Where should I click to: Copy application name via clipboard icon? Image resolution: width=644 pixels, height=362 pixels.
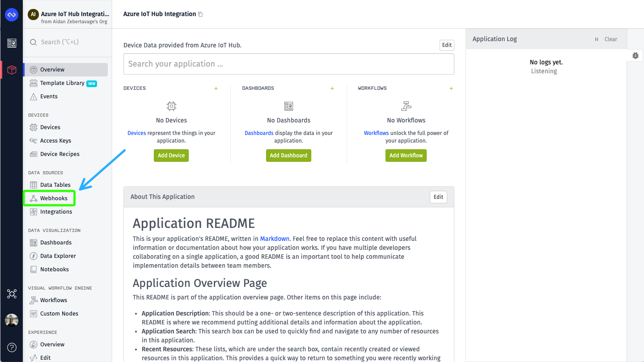tap(200, 14)
